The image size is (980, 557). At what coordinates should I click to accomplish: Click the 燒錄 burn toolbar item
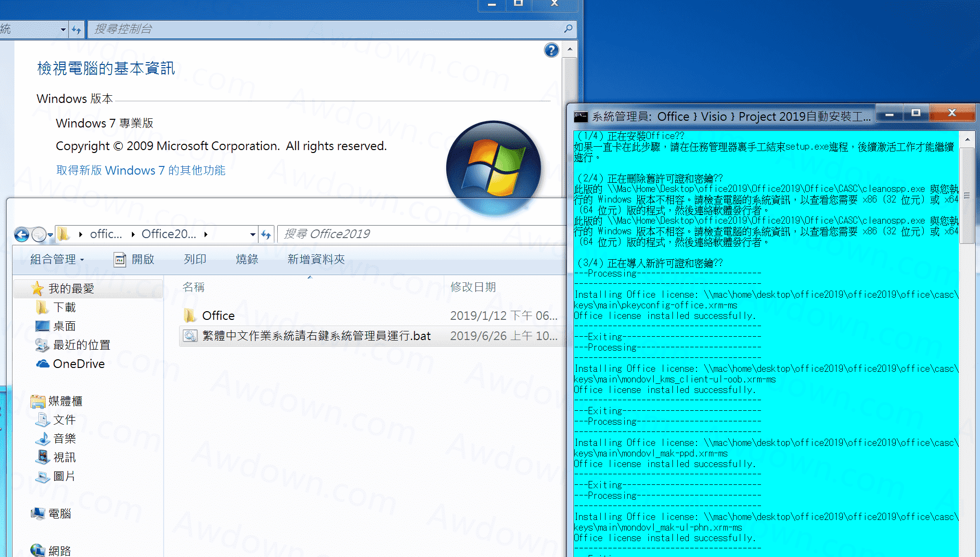point(247,260)
